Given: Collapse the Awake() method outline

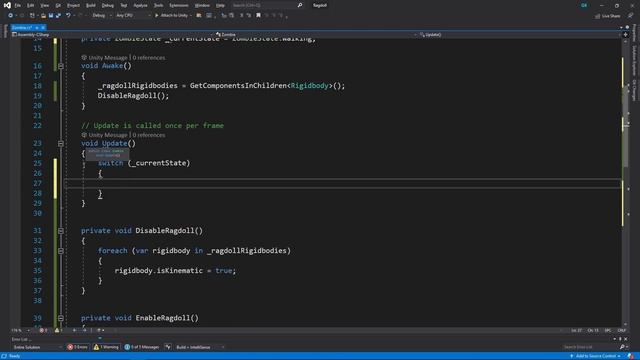Looking at the screenshot, I should tap(61, 66).
